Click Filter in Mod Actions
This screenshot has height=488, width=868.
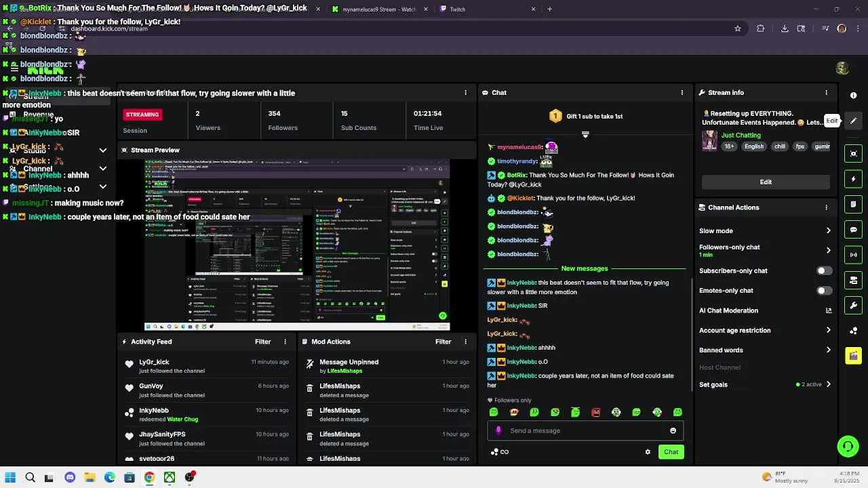coord(443,342)
